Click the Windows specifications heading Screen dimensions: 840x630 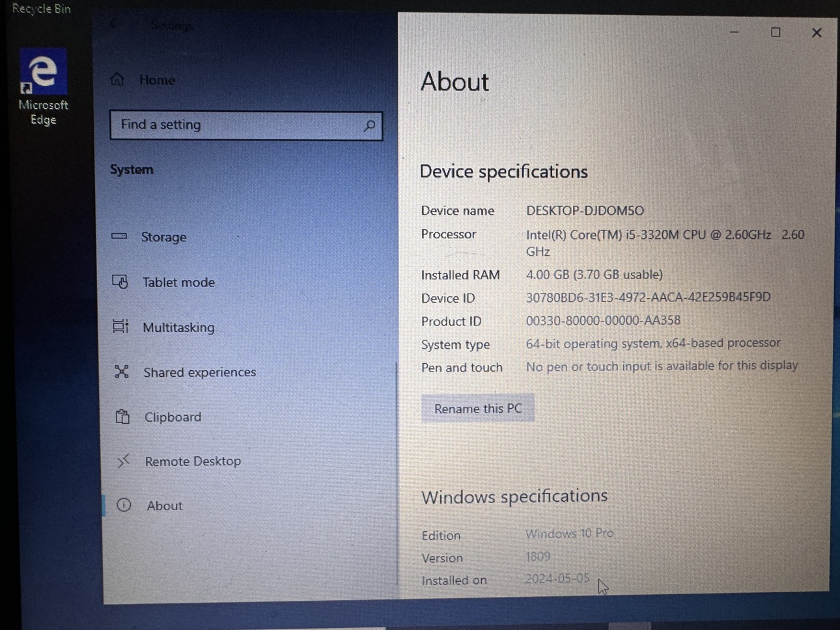click(x=514, y=497)
